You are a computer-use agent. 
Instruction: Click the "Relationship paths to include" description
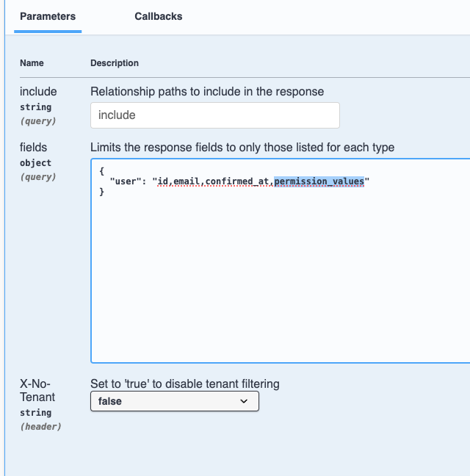point(207,92)
